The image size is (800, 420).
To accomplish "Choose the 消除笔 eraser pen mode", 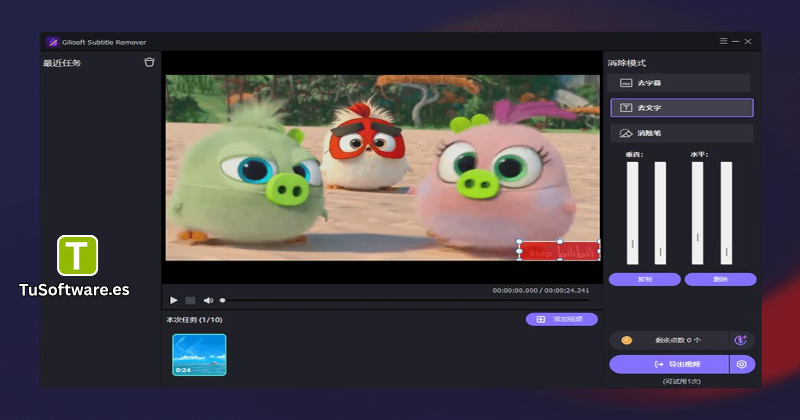I will pyautogui.click(x=682, y=133).
